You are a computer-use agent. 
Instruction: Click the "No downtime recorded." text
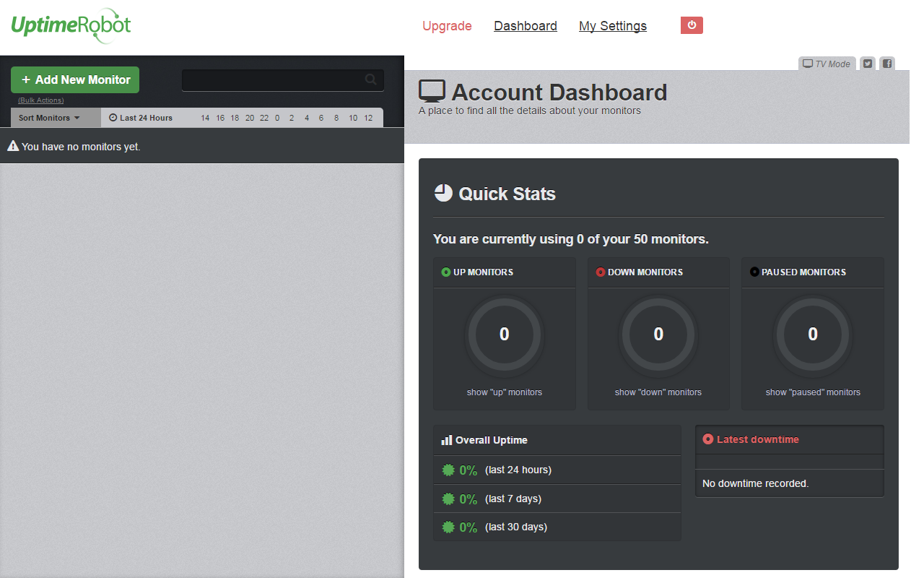755,483
